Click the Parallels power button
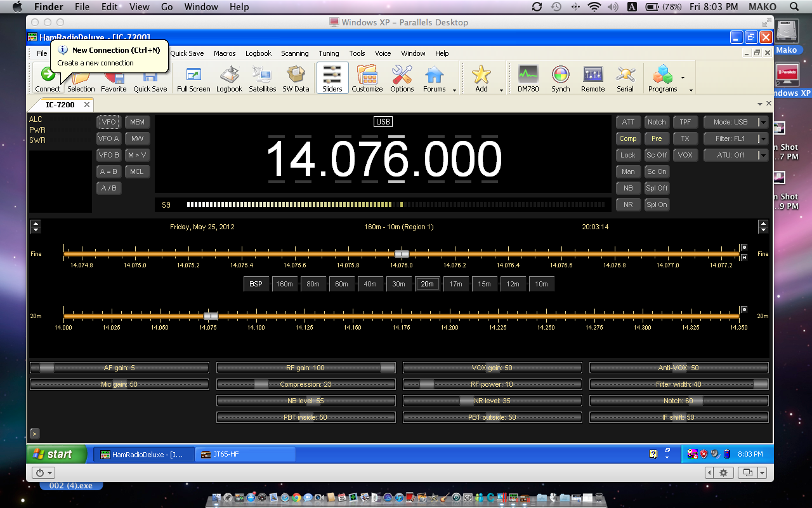This screenshot has height=508, width=812. 43,473
